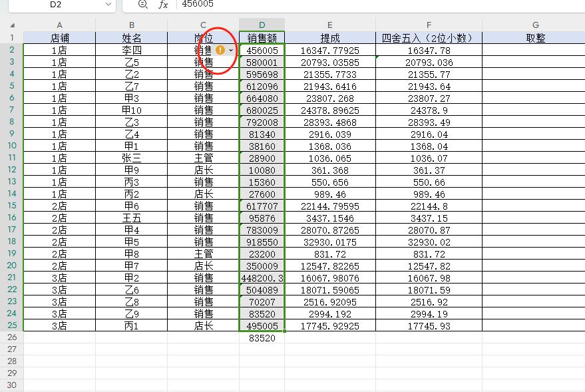Select column C header

coord(204,25)
